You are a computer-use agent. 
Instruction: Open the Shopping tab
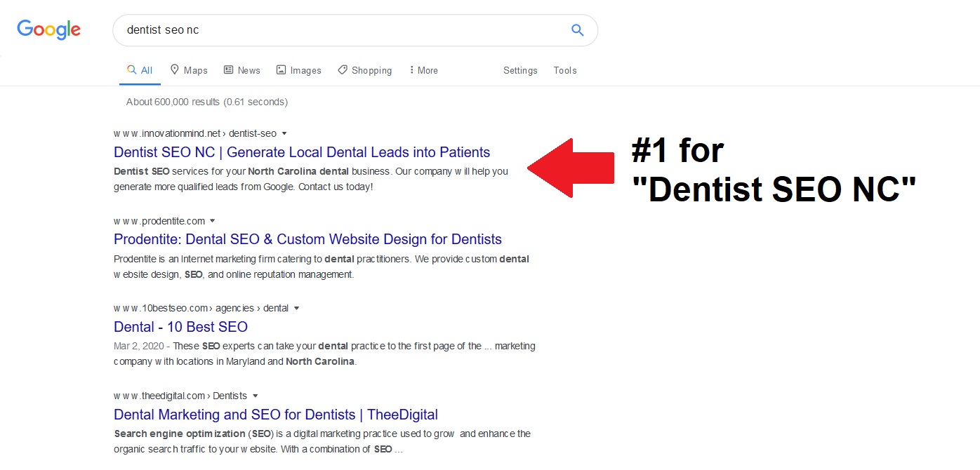point(365,70)
